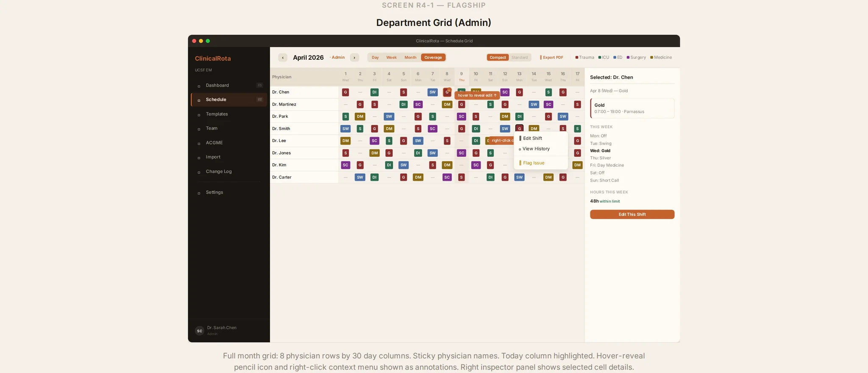868x373 pixels.
Task: Select Dr. Park's DI shift on April 13
Action: [x=519, y=117]
